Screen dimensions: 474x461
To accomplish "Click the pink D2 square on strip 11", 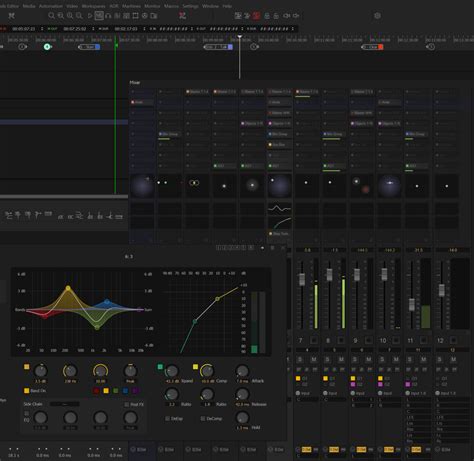I will (408, 384).
